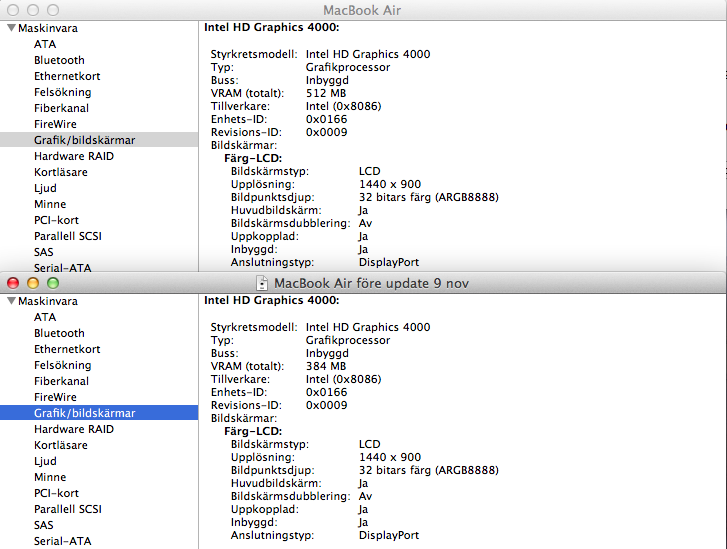The width and height of the screenshot is (727, 549).
Task: Select Fiberkanal in lower window sidebar
Action: tap(61, 381)
